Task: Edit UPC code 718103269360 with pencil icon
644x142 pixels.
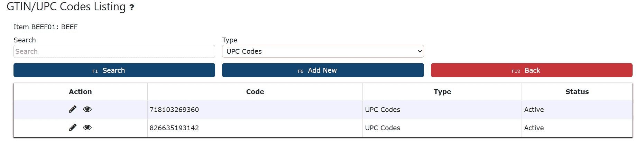Action: (x=73, y=109)
